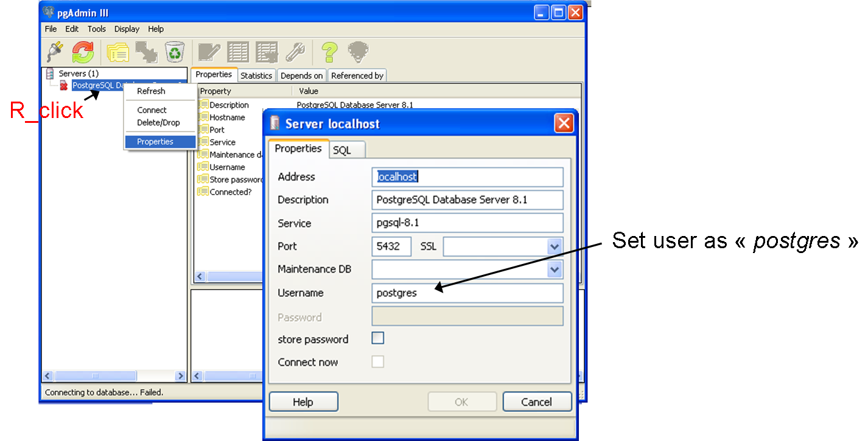Select the Servers (1) tree node
The width and height of the screenshot is (868, 441).
[x=78, y=74]
